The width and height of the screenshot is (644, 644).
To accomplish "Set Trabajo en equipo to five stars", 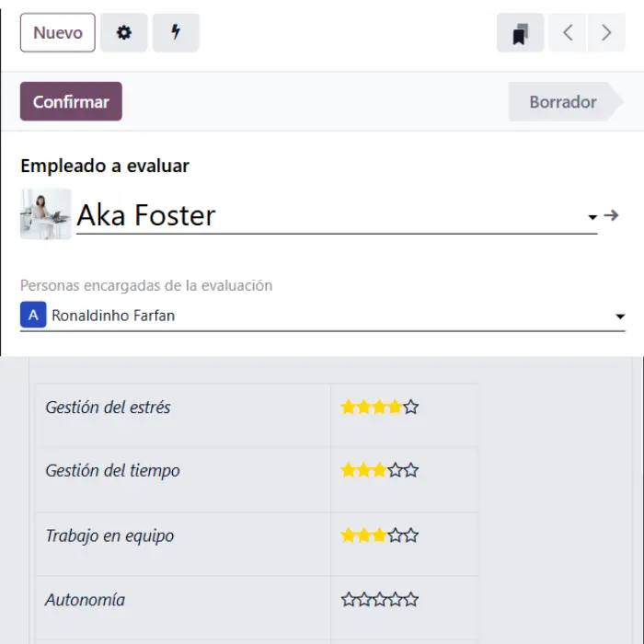I will coord(411,535).
